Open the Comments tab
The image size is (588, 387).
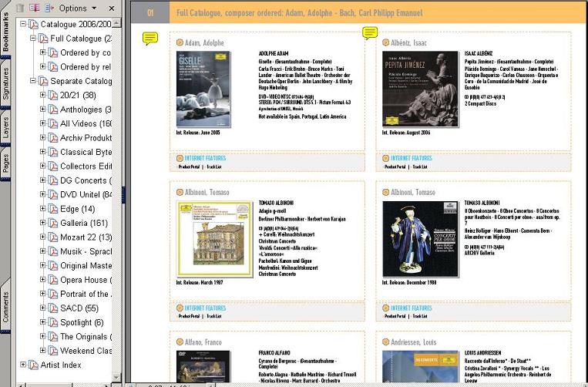5,307
